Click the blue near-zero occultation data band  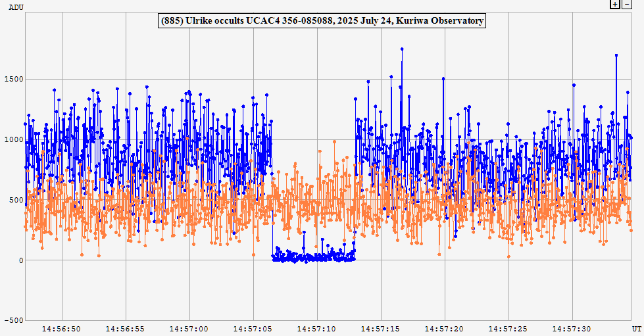314,258
